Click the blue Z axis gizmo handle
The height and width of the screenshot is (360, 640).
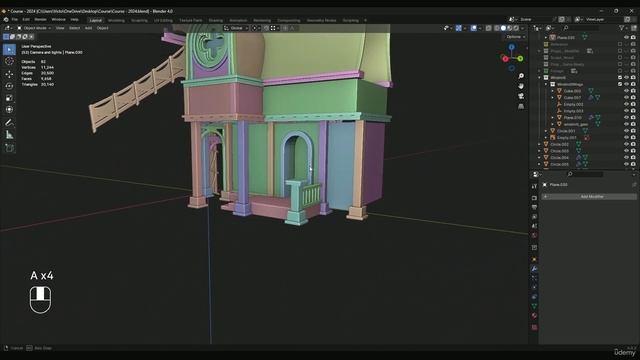click(511, 47)
